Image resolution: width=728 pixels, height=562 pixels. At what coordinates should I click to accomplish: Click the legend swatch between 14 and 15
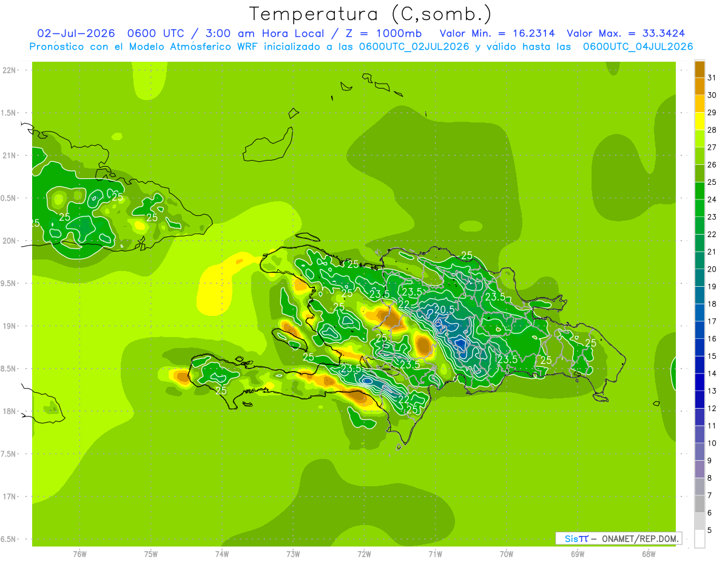(x=699, y=364)
